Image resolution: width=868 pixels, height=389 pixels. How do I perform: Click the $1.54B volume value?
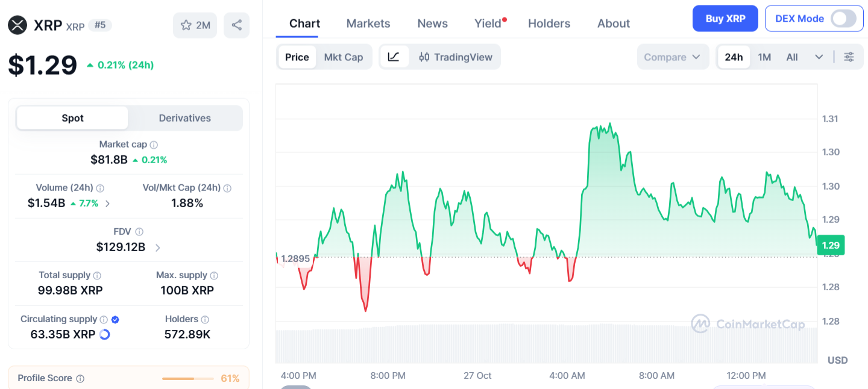[46, 204]
